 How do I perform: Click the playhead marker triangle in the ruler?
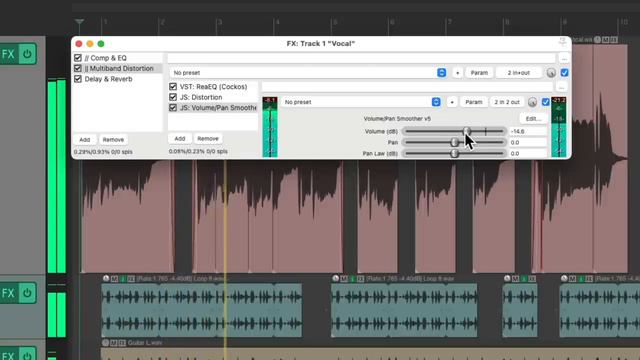[80, 22]
